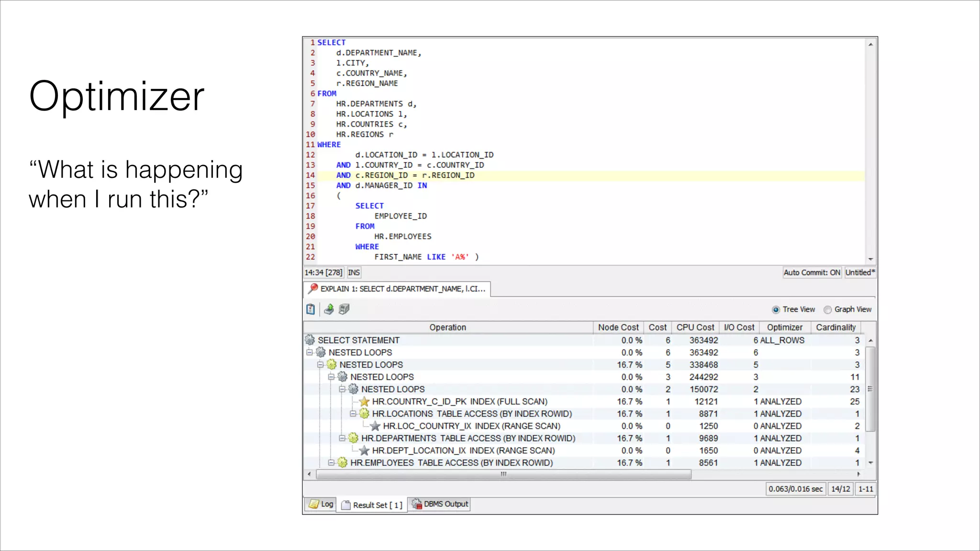Image resolution: width=980 pixels, height=551 pixels.
Task: Click the Untitled* file name in status bar
Action: coord(860,273)
